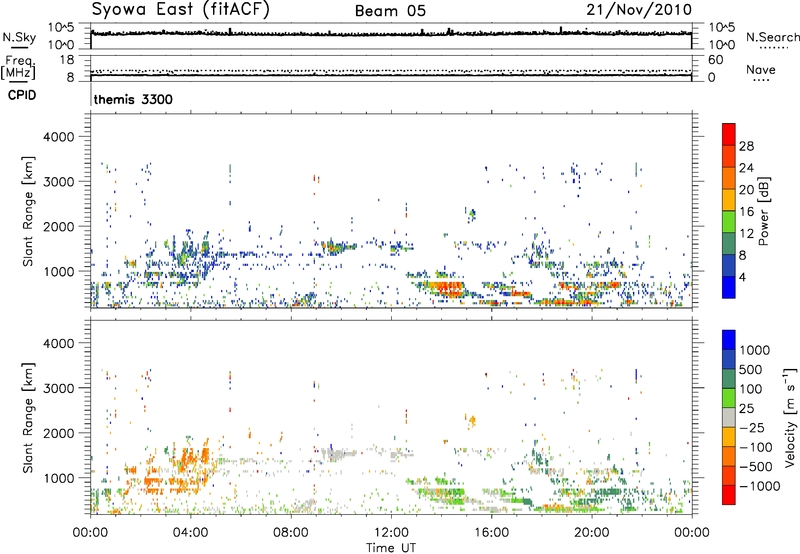Viewport: 800px width, 554px height.
Task: Click the "60" tick on Nave axis
Action: pyautogui.click(x=715, y=60)
